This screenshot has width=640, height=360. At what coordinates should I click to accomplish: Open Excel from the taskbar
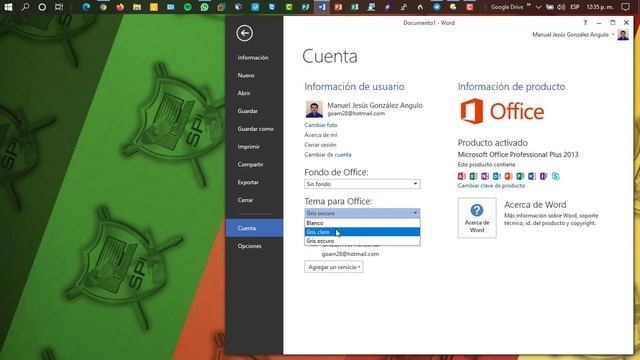point(355,7)
